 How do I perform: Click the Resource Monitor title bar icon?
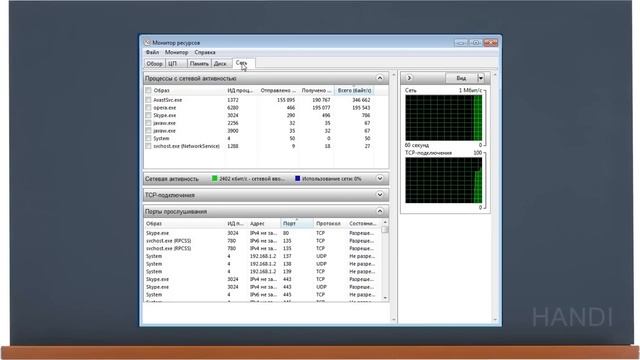[x=147, y=42]
